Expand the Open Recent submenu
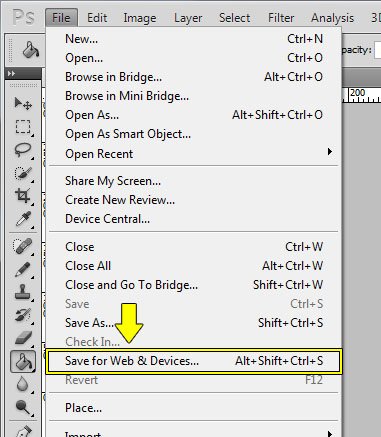This screenshot has height=437, width=381. [x=330, y=152]
